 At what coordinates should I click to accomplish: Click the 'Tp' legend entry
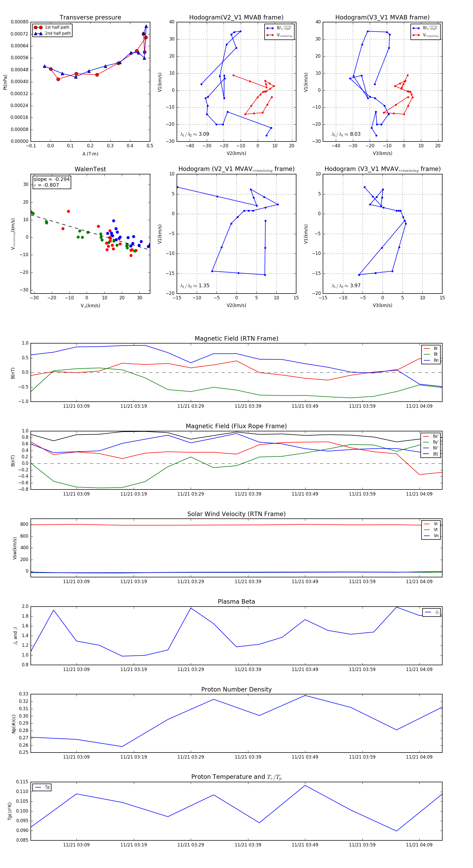[42, 788]
